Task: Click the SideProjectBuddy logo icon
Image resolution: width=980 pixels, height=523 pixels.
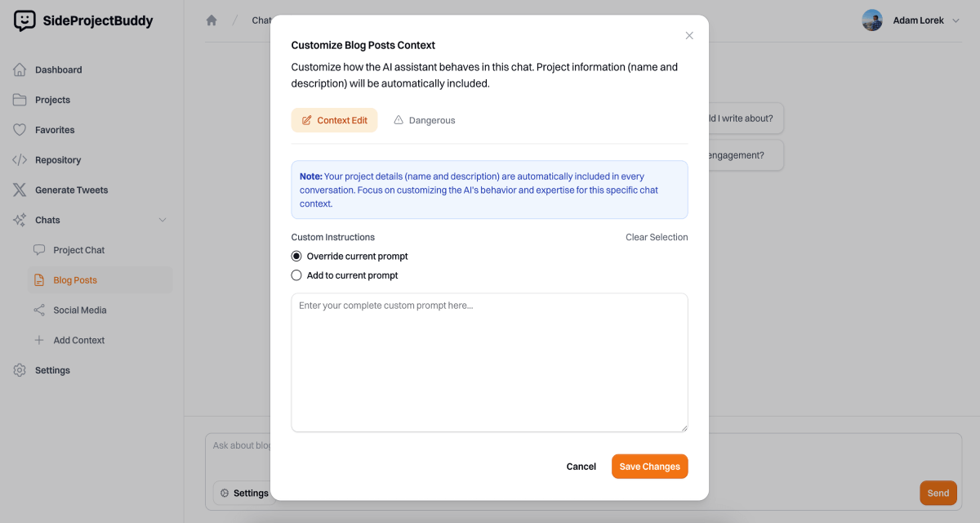Action: [x=24, y=20]
